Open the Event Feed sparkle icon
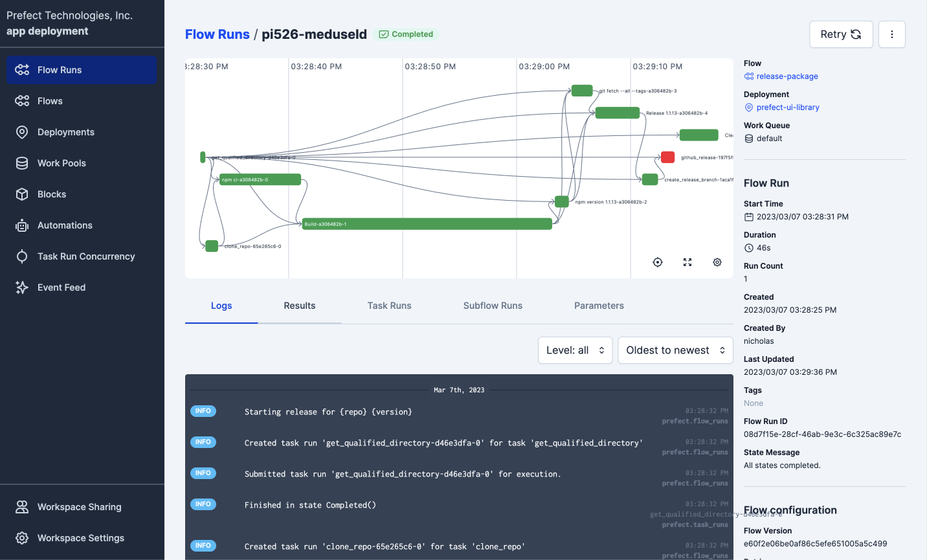927x560 pixels. click(22, 287)
